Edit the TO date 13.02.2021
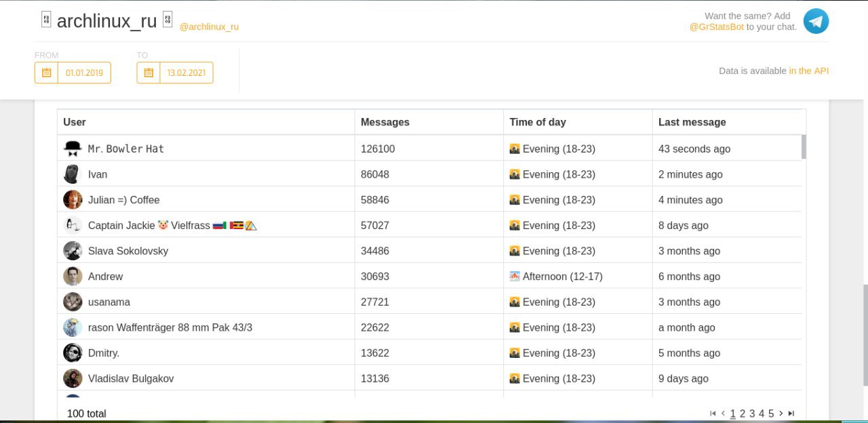This screenshot has height=423, width=868. click(186, 73)
